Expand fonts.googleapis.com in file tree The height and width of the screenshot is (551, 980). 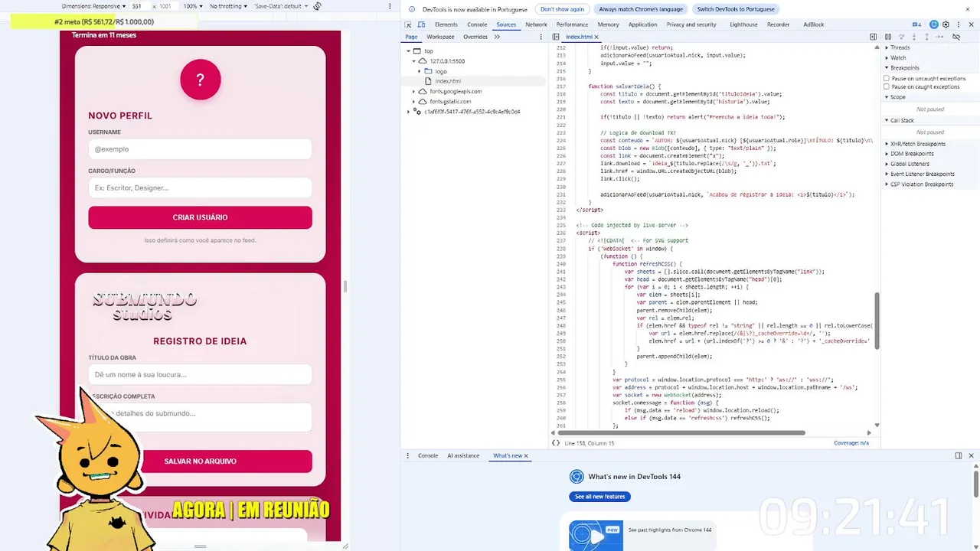414,91
